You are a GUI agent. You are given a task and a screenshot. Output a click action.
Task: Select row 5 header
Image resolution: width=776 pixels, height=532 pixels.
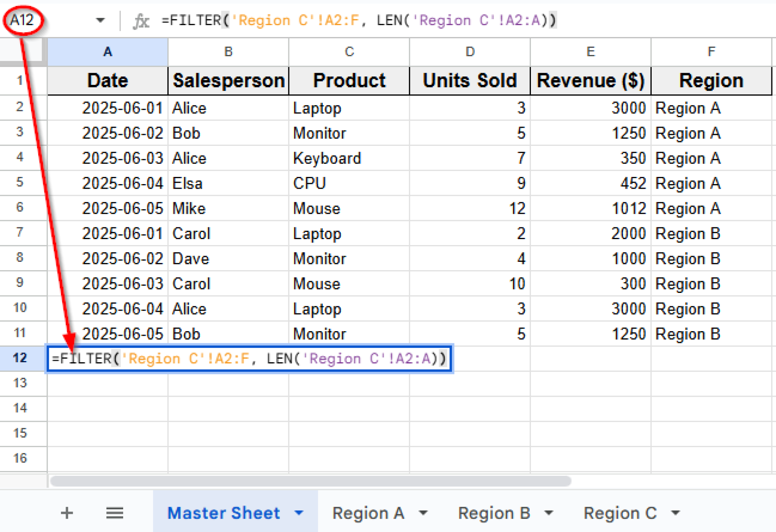point(20,183)
